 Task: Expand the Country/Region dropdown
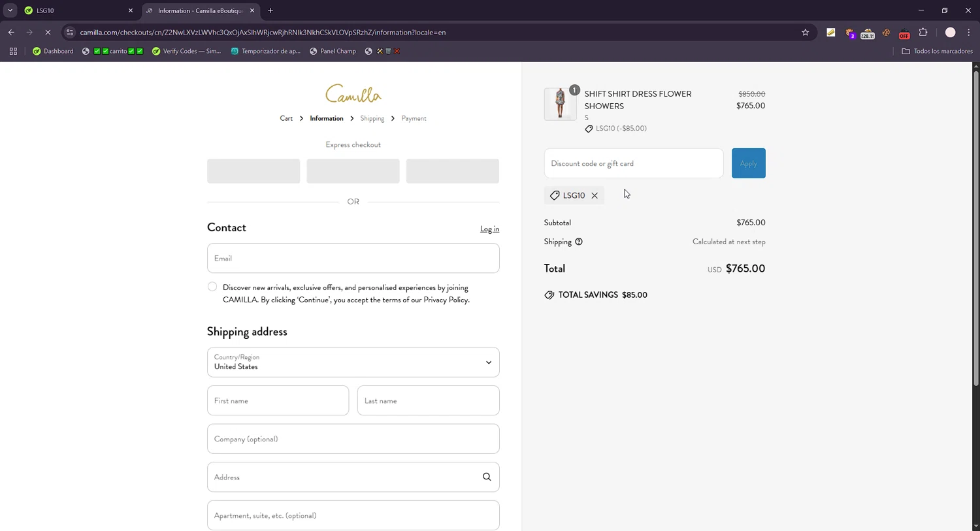(x=353, y=362)
